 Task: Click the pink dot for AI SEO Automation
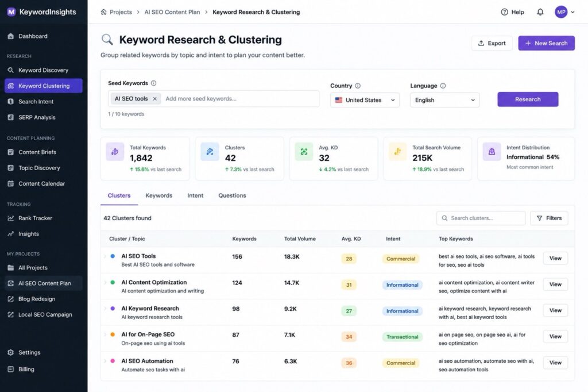click(x=113, y=361)
